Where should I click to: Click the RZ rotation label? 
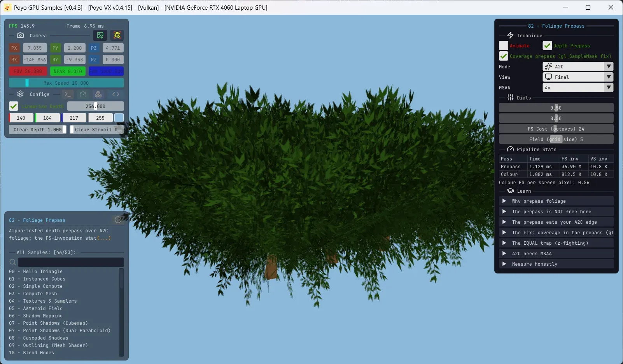pos(94,60)
